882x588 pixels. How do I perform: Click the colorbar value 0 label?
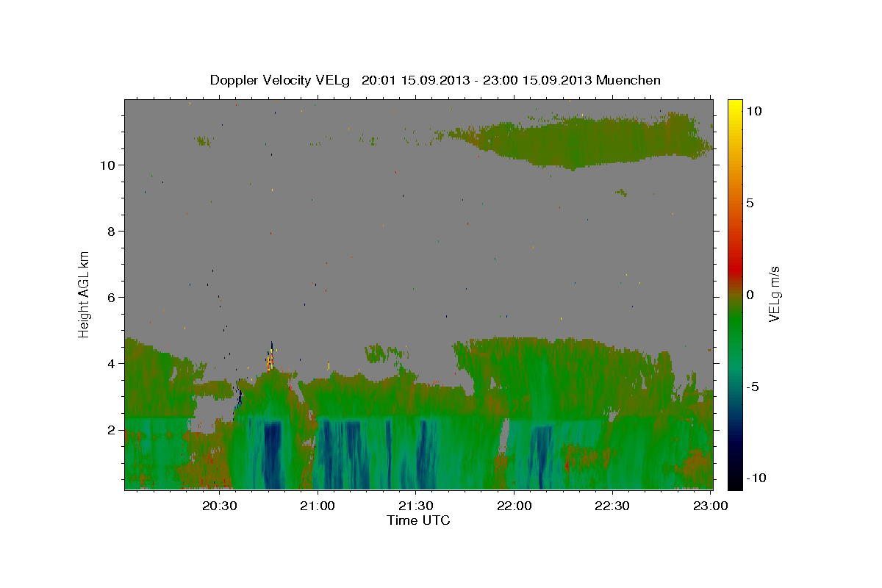[750, 295]
